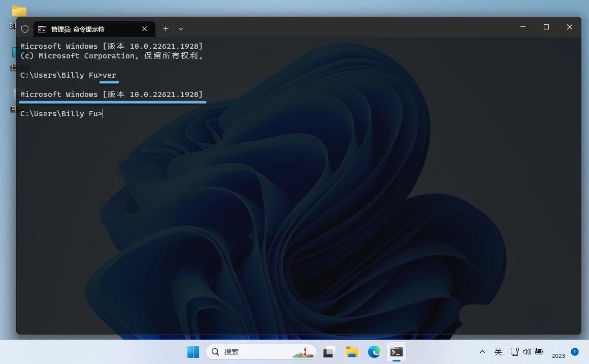Open the Windows Start menu

[193, 352]
